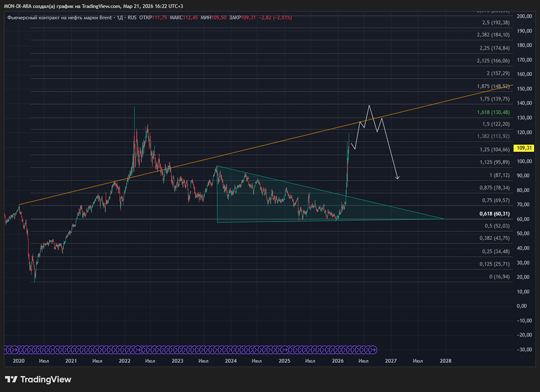Click −10,00 on the price axis
This screenshot has width=540, height=392.
(524, 320)
